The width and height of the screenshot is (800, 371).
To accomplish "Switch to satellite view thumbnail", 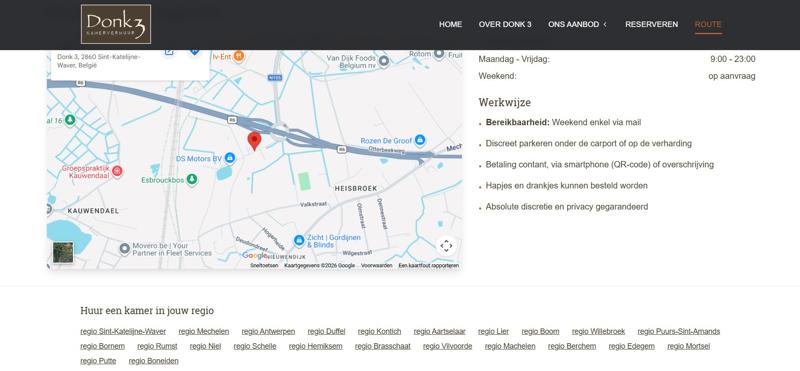I will (63, 252).
